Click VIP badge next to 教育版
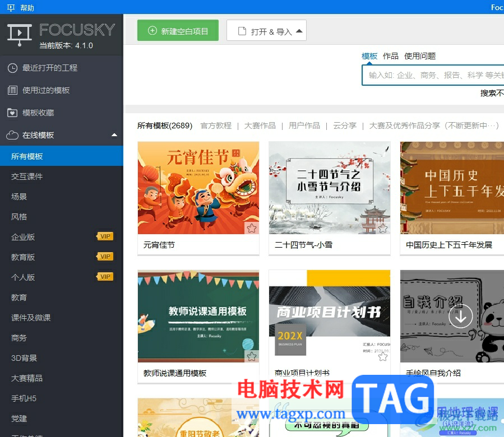The width and height of the screenshot is (504, 437). [105, 257]
